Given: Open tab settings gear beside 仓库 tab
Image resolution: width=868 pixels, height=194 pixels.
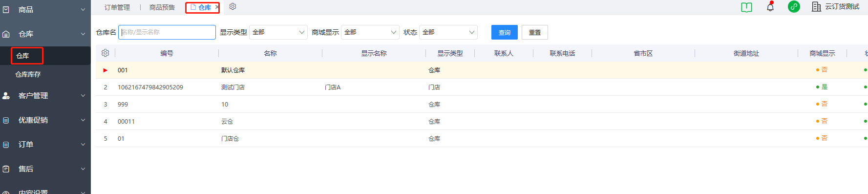Looking at the screenshot, I should click(x=233, y=6).
